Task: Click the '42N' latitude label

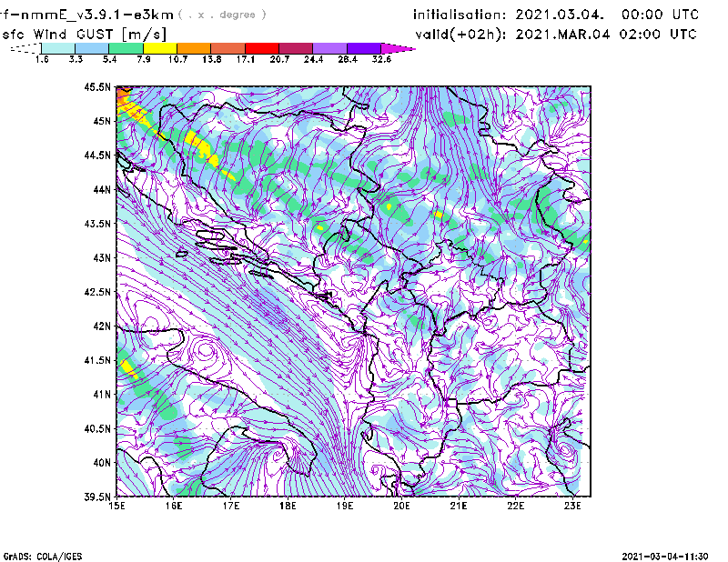Action: [102, 326]
